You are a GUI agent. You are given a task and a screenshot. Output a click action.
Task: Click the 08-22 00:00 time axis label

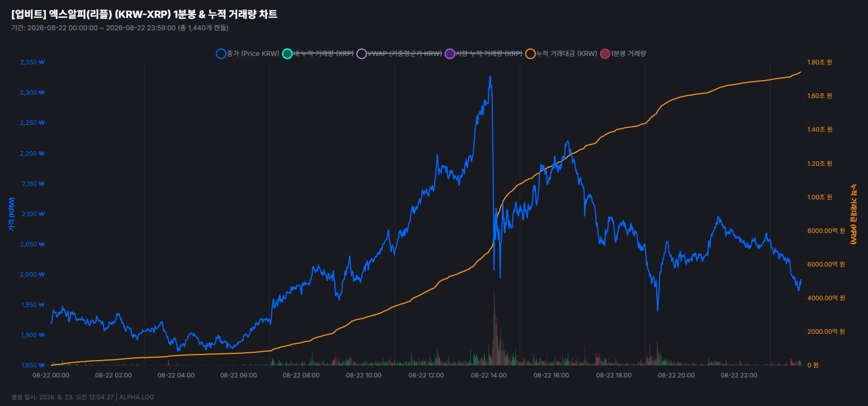tap(51, 375)
